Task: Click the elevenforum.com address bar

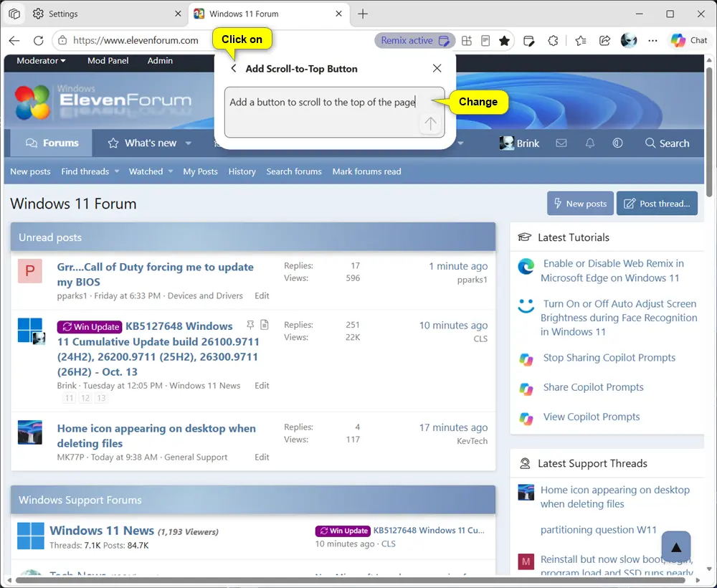Action: (136, 40)
